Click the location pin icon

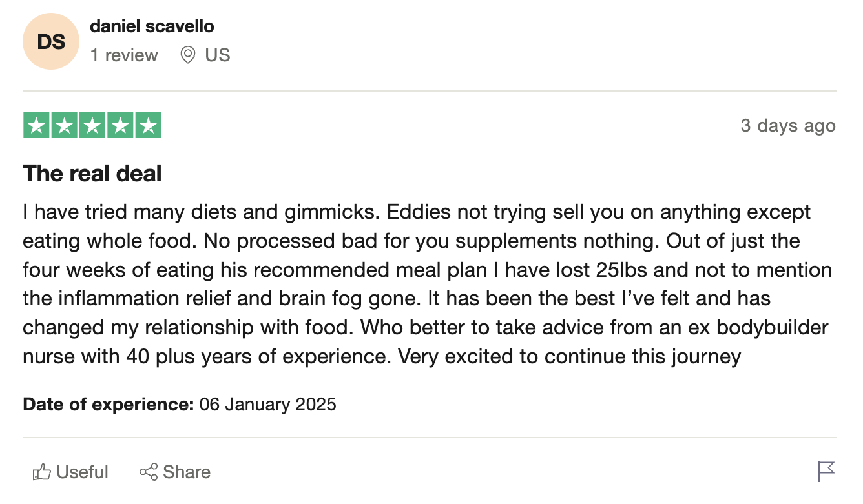point(188,55)
